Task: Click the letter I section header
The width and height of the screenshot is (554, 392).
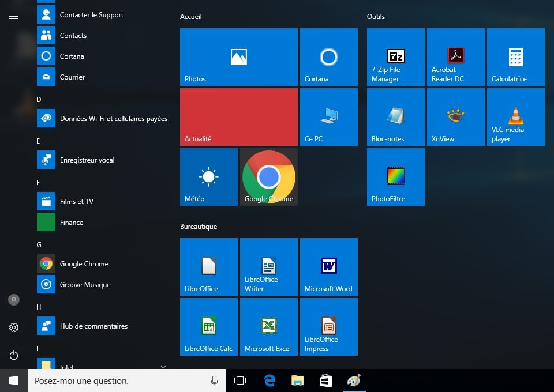Action: tap(37, 349)
